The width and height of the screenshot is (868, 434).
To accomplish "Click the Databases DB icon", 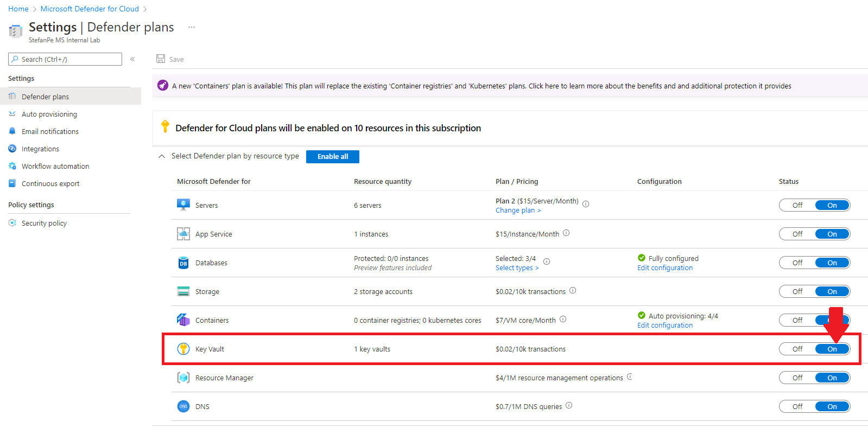I will pyautogui.click(x=183, y=263).
